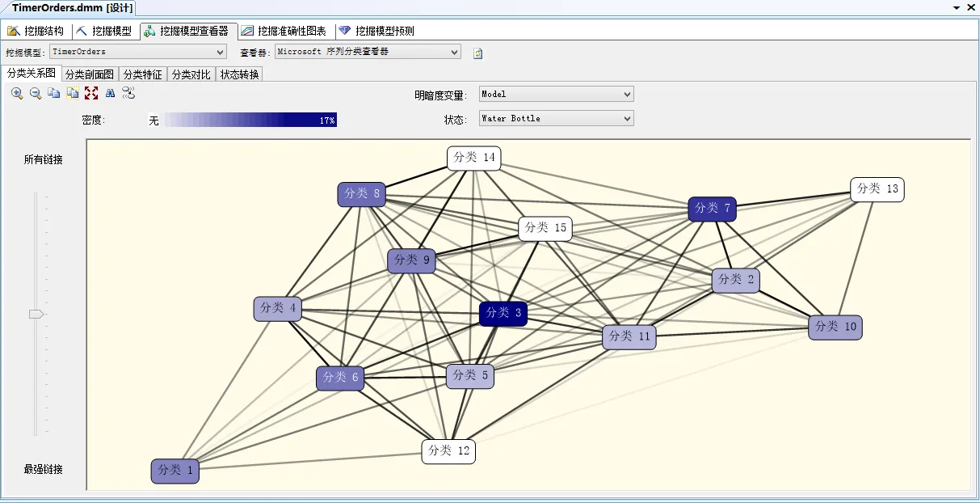Switch to the 挖掘模型预测 tab
The image size is (980, 503).
(377, 32)
